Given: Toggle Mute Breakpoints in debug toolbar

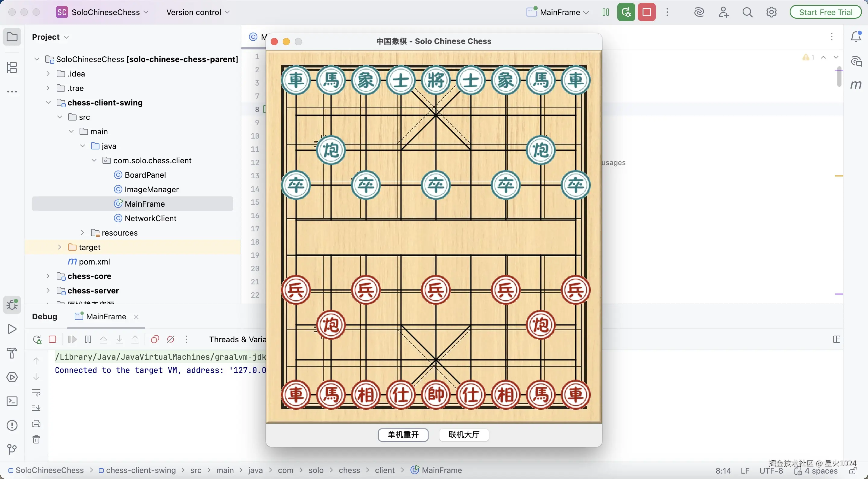Looking at the screenshot, I should 171,340.
